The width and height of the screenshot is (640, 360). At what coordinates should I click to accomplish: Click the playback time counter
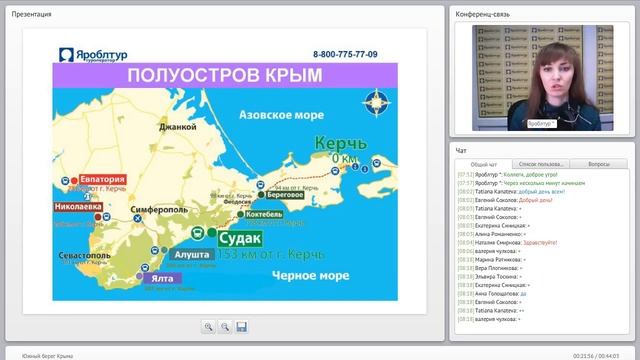coord(596,356)
